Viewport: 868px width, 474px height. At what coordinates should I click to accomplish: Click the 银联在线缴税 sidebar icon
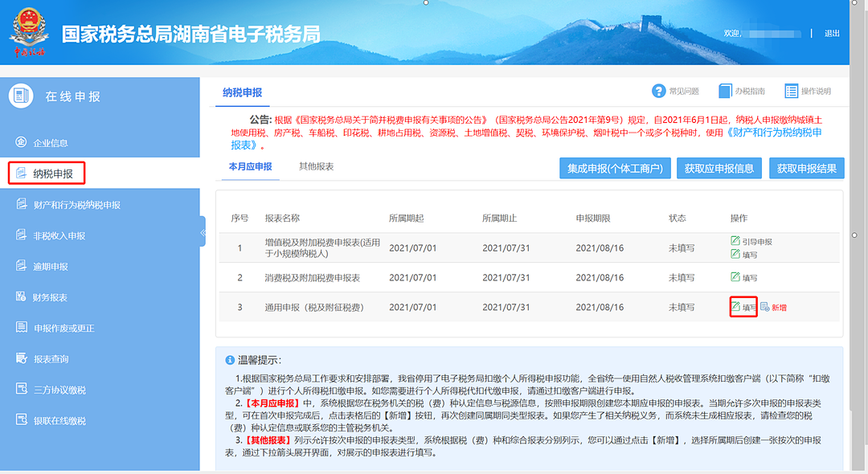[21, 420]
